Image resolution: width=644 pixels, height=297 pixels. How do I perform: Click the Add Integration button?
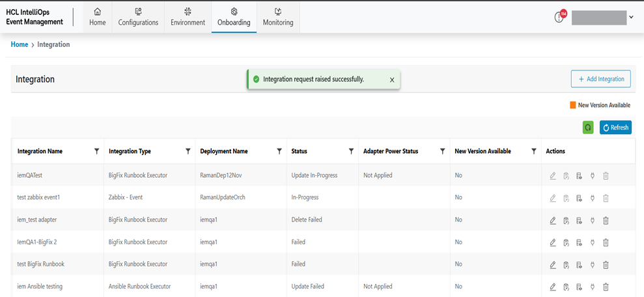(600, 79)
